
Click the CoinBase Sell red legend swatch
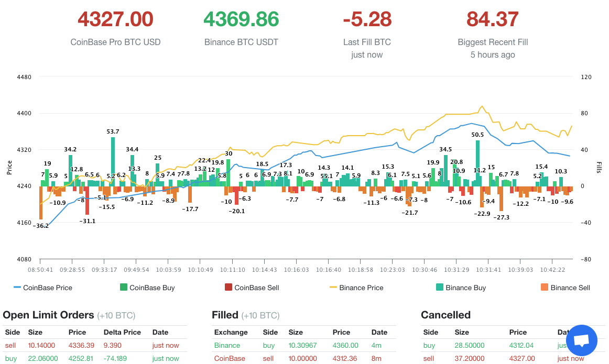pos(229,287)
